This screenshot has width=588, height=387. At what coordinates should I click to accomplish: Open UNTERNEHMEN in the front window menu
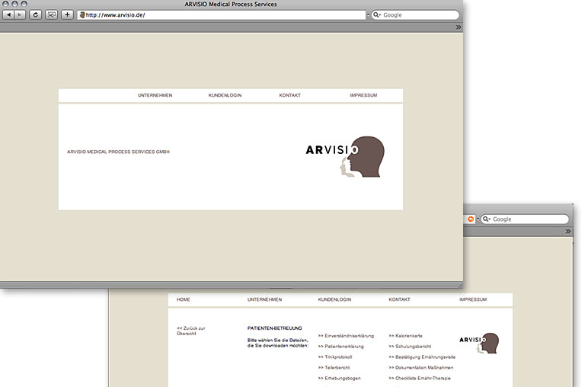pyautogui.click(x=155, y=95)
